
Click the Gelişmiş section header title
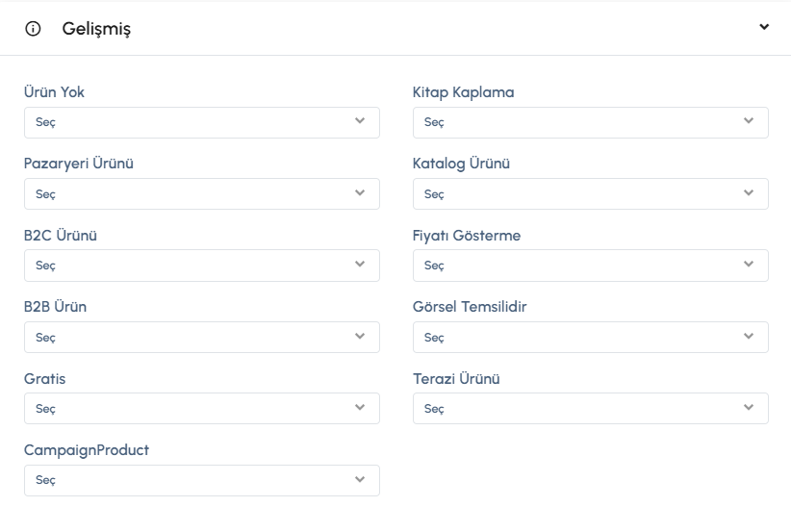click(x=96, y=29)
